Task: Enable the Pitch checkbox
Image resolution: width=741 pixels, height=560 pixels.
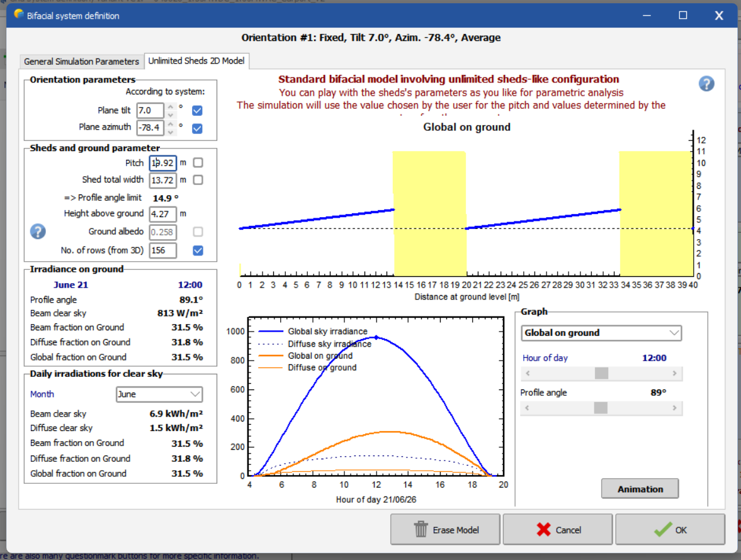Action: coord(198,163)
